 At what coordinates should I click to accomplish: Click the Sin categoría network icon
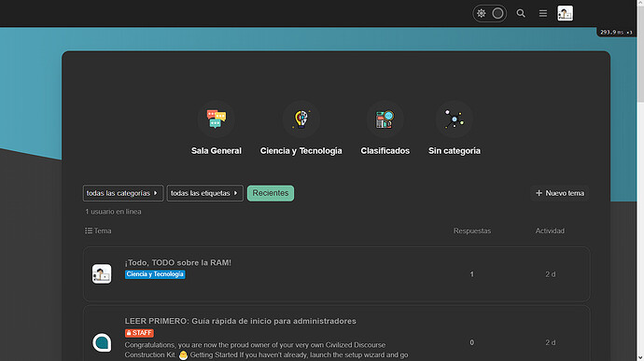[x=455, y=119]
